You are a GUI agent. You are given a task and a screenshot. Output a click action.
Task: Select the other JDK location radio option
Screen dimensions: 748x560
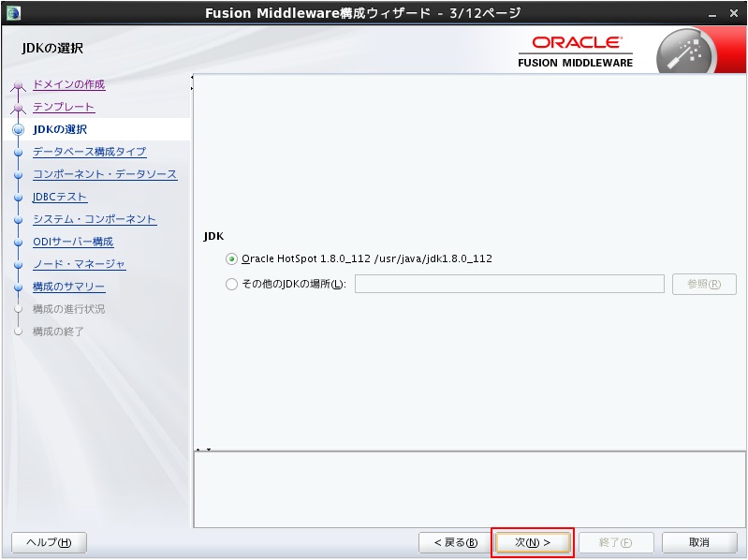click(231, 285)
